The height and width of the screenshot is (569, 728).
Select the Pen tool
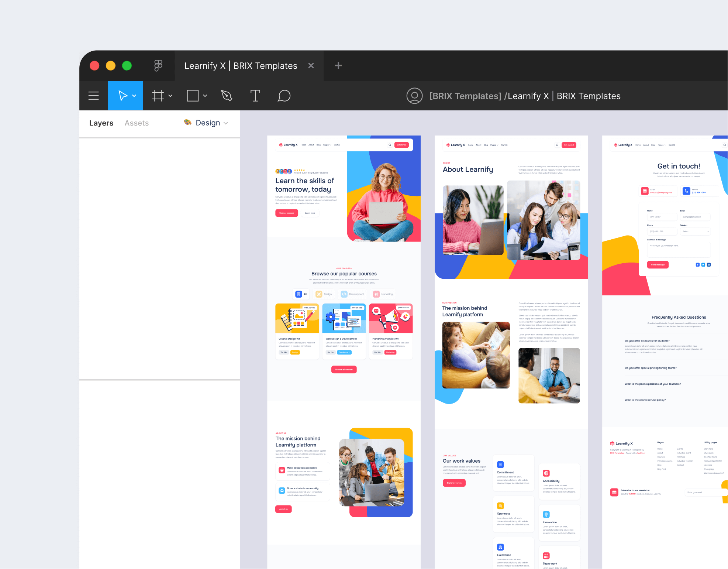pos(226,96)
